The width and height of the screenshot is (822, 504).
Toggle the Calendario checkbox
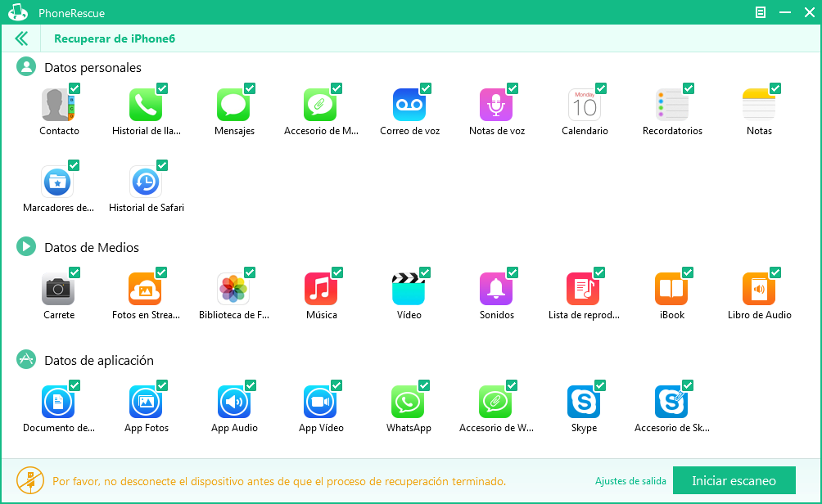coord(601,88)
